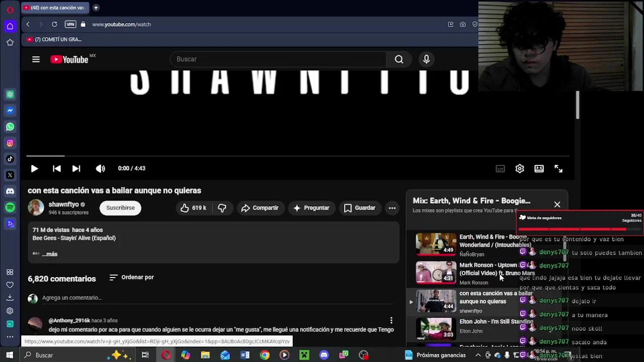644x362 pixels.
Task: Open options menu on Anthony_2916k comment
Action: pos(391,320)
